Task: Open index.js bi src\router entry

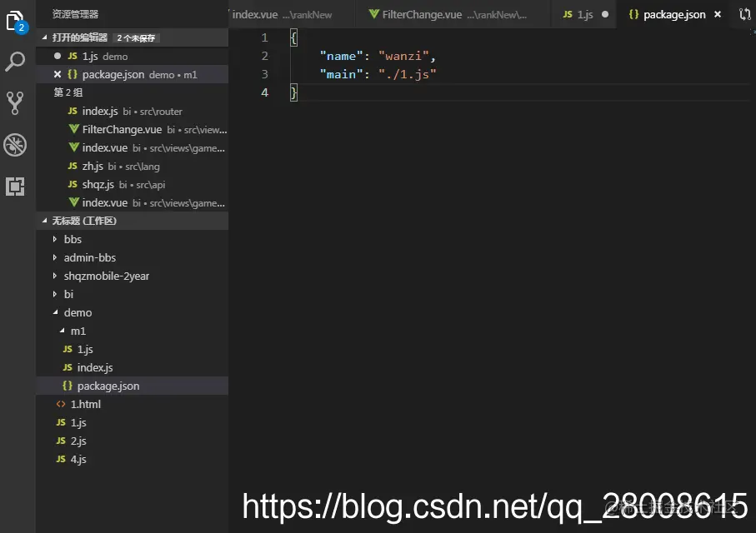Action: [132, 111]
